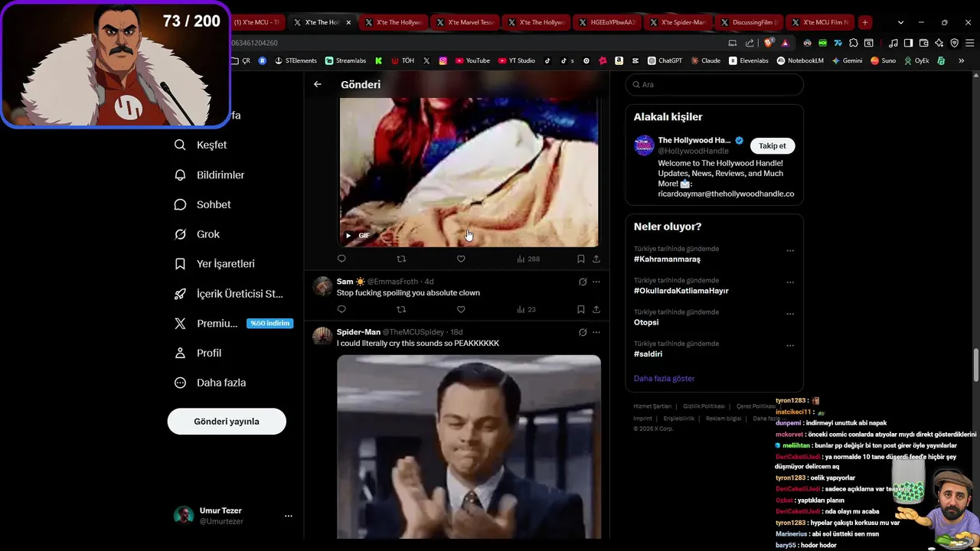Open Spider-Man @TheMCUSpidey profile name
Viewport: 980px width, 551px height.
358,332
